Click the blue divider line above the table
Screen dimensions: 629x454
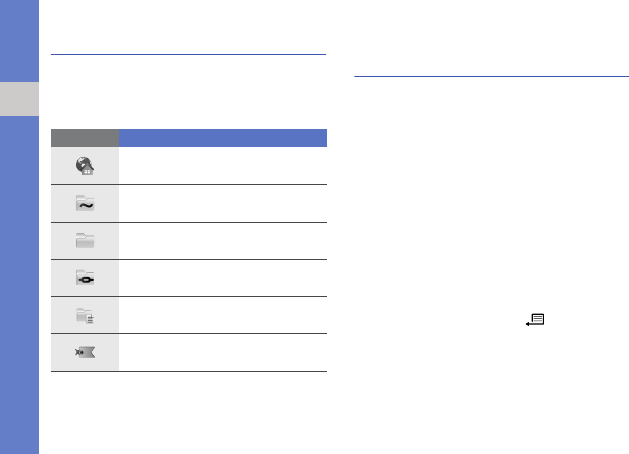click(x=188, y=55)
